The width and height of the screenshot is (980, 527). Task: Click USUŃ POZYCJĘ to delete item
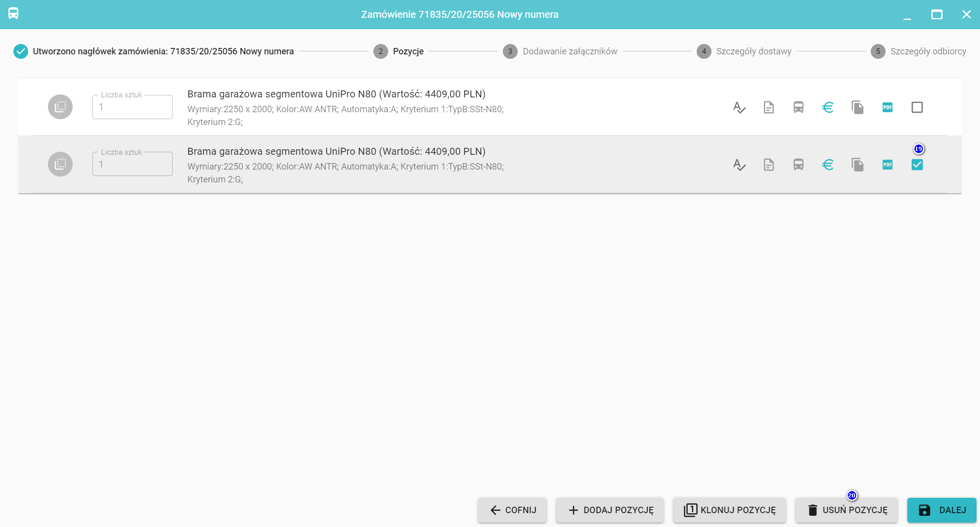coord(846,510)
